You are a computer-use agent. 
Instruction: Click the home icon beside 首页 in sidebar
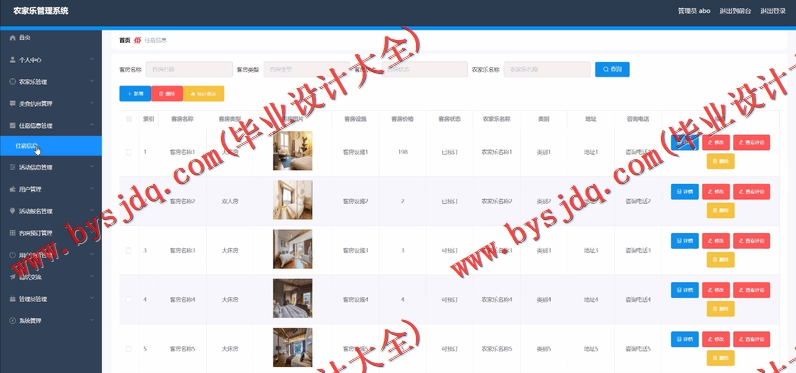tap(13, 38)
